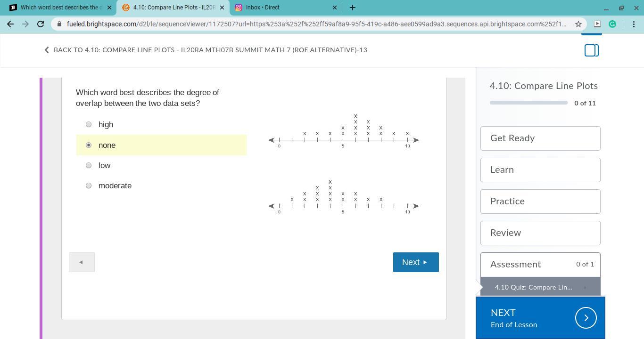The image size is (644, 339).
Task: Open the Practice section
Action: point(540,202)
